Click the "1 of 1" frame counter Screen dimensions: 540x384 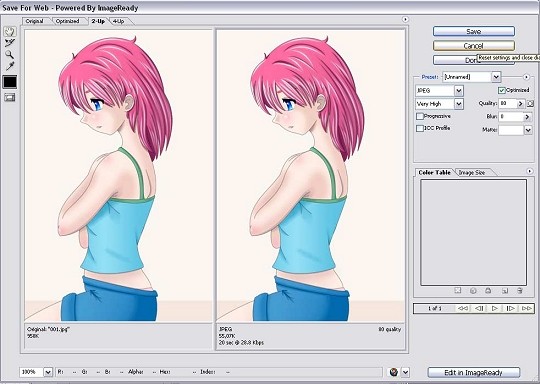(435, 308)
